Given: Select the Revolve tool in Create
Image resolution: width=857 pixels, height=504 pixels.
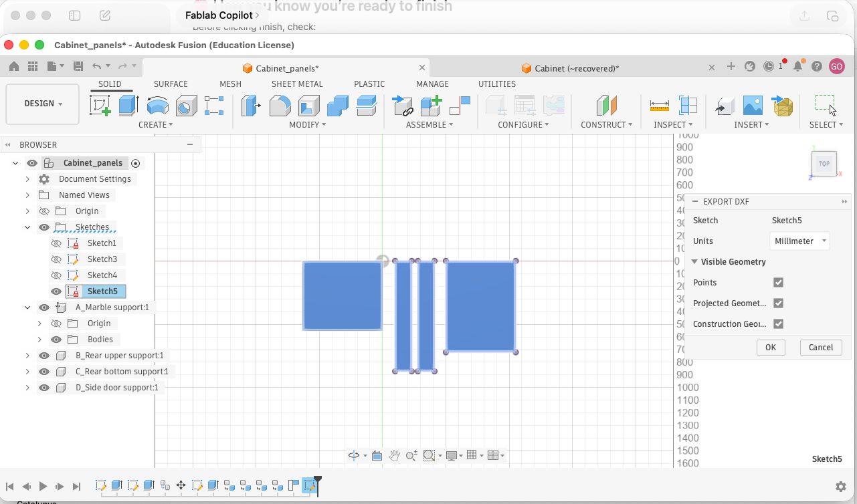Looking at the screenshot, I should (x=157, y=106).
